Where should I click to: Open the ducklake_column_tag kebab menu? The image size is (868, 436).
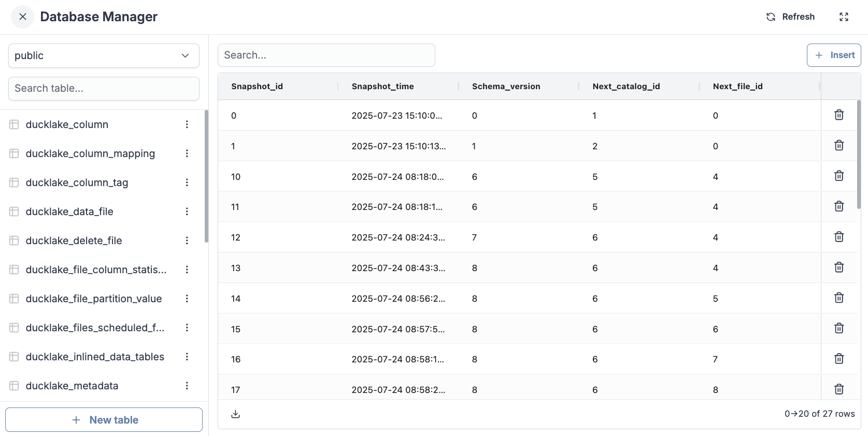(x=187, y=182)
